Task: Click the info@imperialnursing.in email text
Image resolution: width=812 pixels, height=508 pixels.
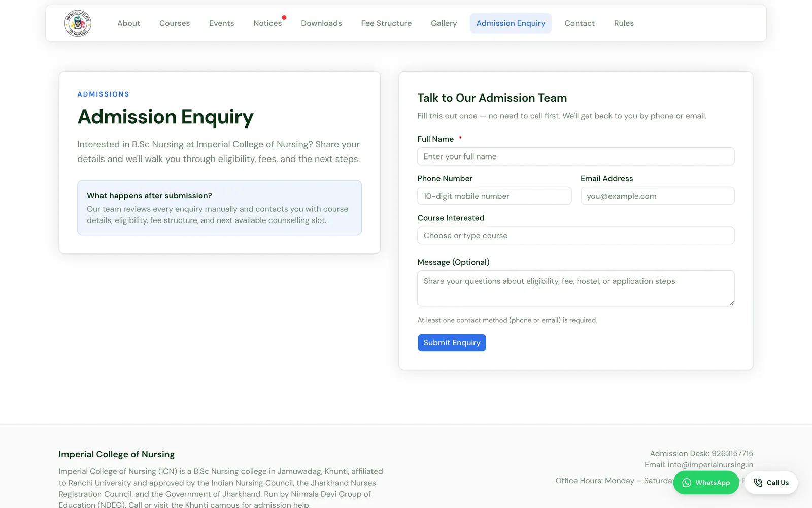Action: coord(710,465)
